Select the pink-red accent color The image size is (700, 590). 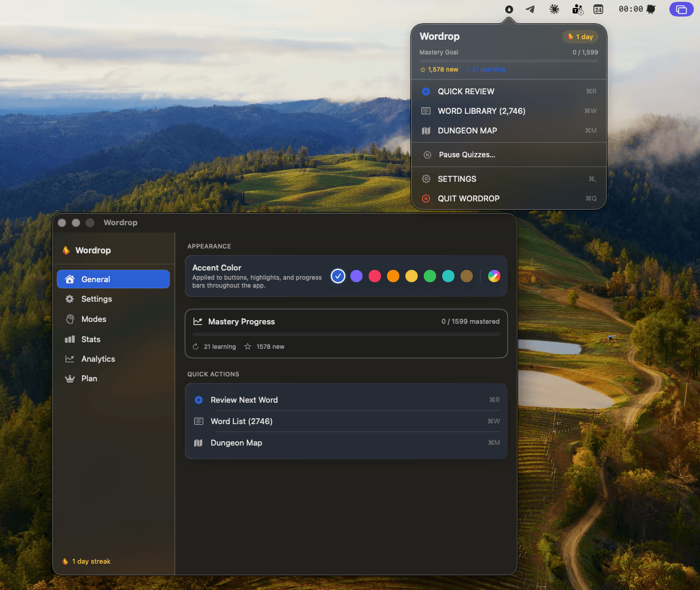pyautogui.click(x=375, y=276)
